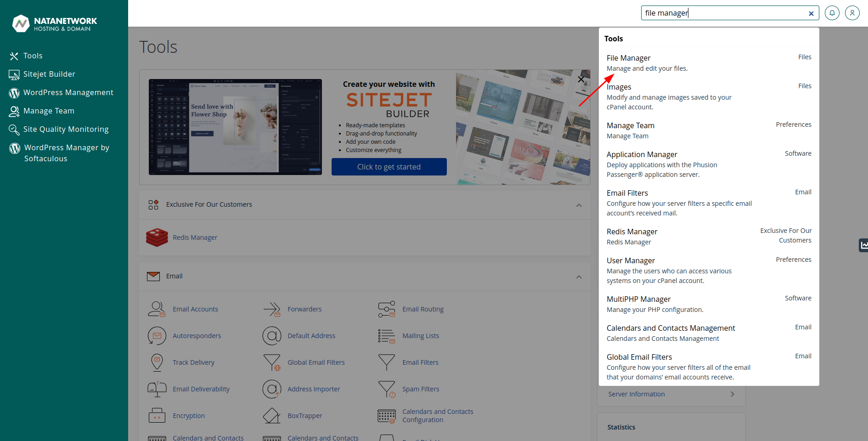Image resolution: width=868 pixels, height=441 pixels.
Task: Click the Email Routing icon
Action: tap(387, 309)
